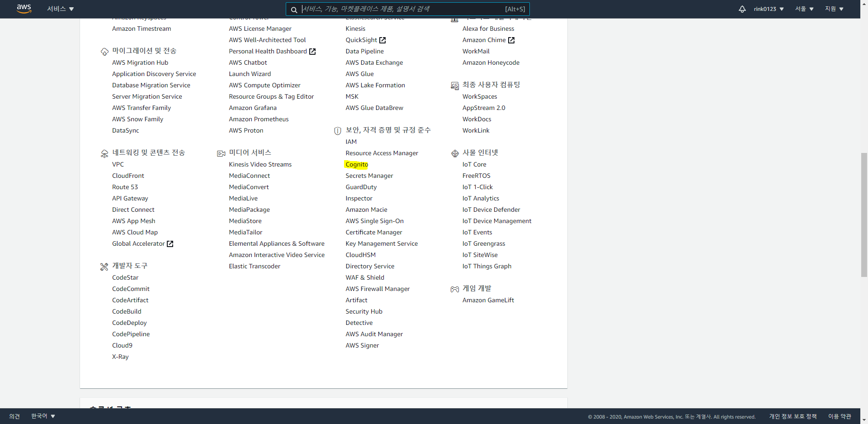Open AWS Migration Hub
The image size is (868, 424).
tap(140, 63)
